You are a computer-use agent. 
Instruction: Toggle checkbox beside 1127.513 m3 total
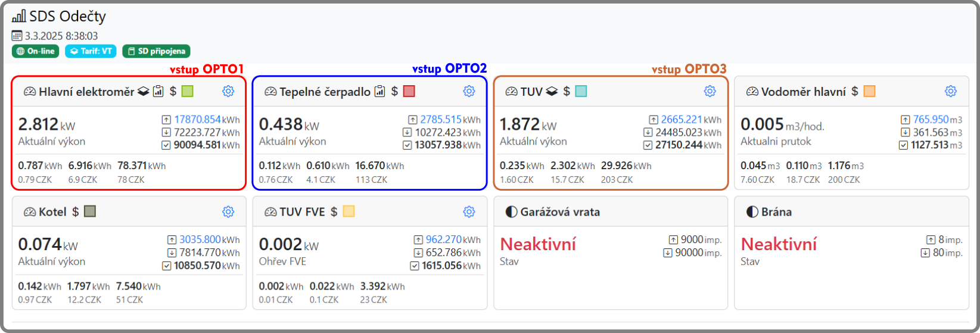click(903, 145)
